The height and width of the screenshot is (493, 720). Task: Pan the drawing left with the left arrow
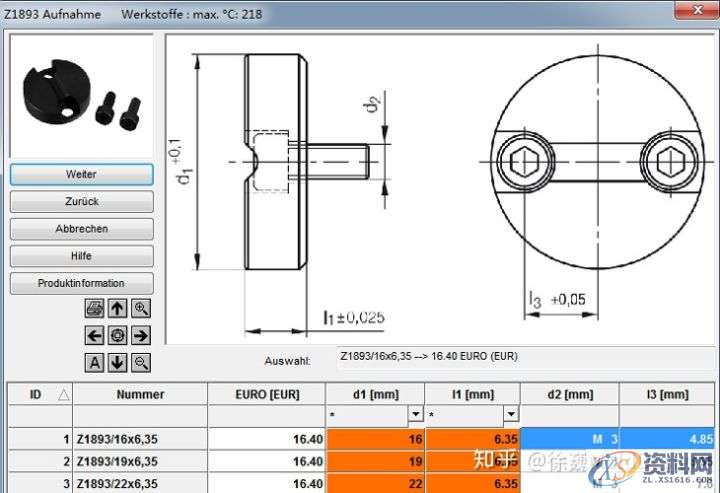[94, 336]
